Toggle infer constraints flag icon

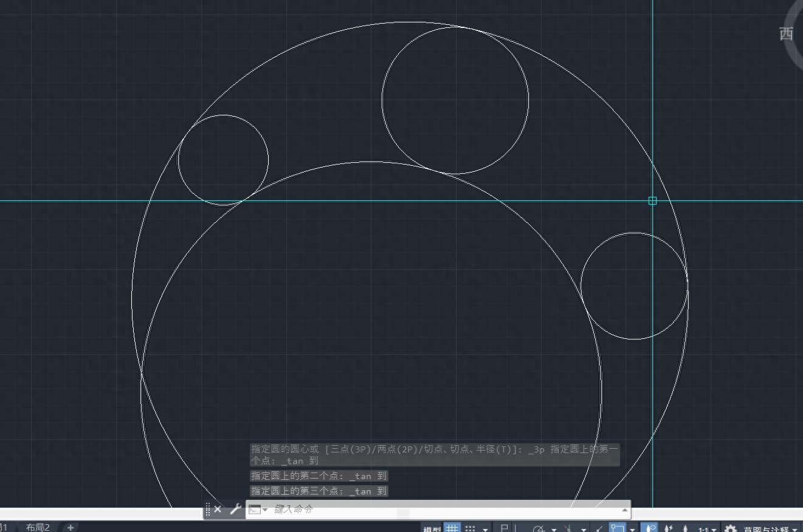505,528
